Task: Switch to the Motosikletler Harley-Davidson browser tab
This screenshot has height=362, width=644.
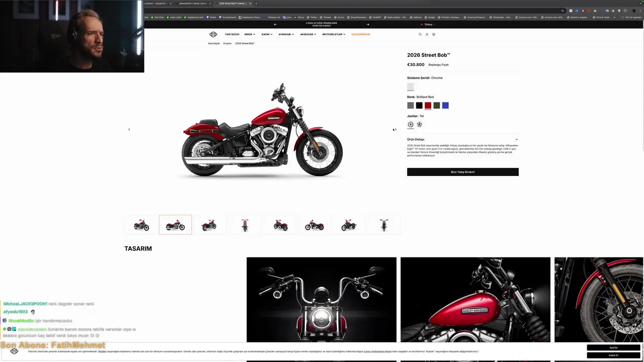Action: click(193, 4)
